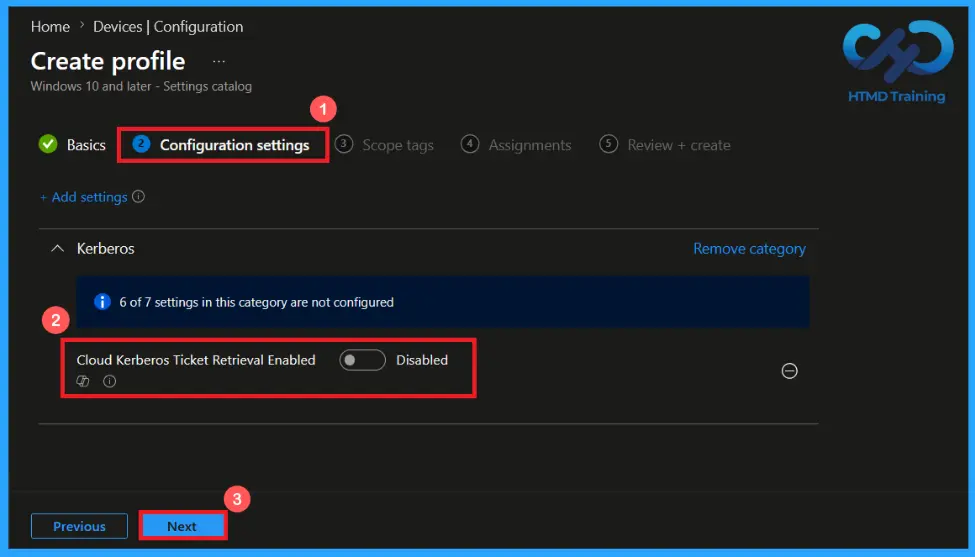Navigate to Home breadcrumb
The width and height of the screenshot is (975, 557).
click(x=50, y=27)
